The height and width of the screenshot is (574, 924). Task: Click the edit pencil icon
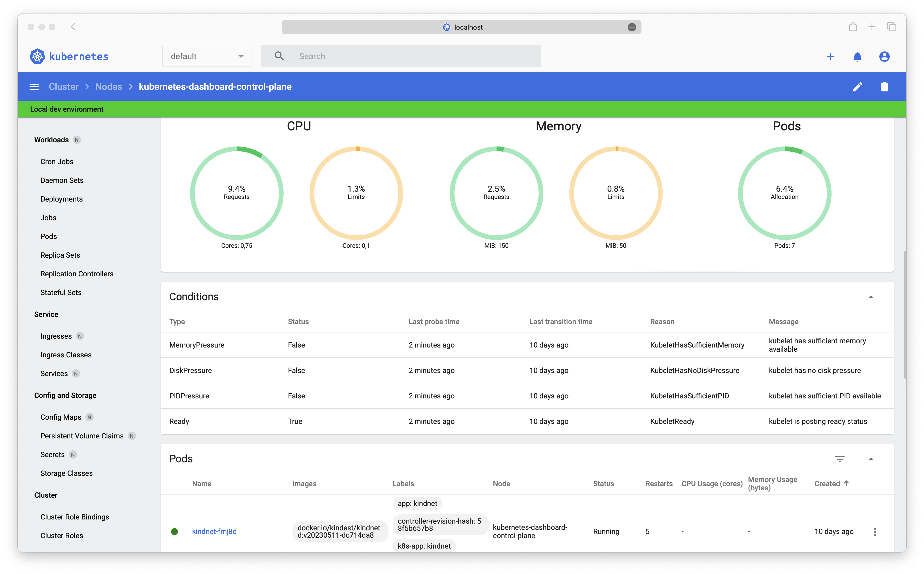click(x=857, y=87)
